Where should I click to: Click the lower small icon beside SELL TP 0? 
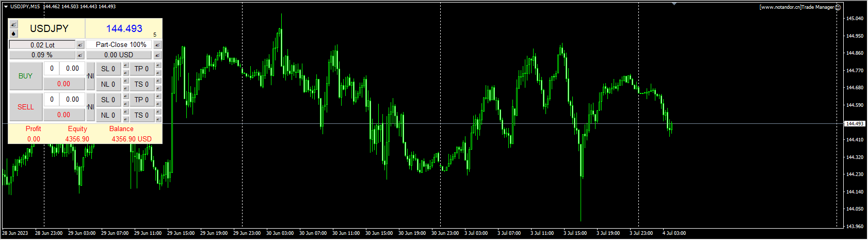pos(158,104)
